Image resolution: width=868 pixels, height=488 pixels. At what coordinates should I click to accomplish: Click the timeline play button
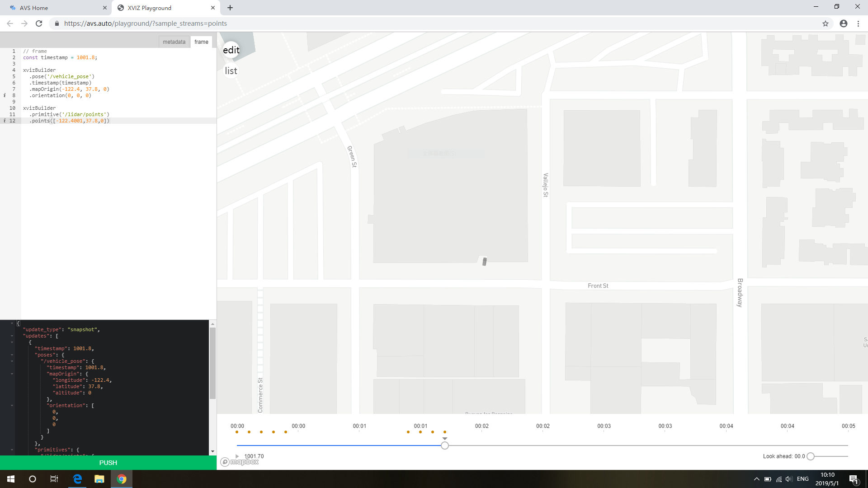237,456
